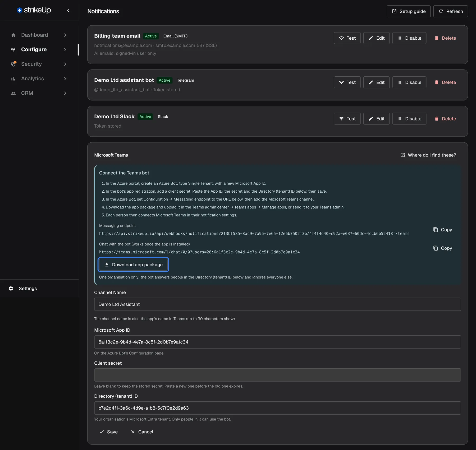Click the Notifications page title

point(103,11)
